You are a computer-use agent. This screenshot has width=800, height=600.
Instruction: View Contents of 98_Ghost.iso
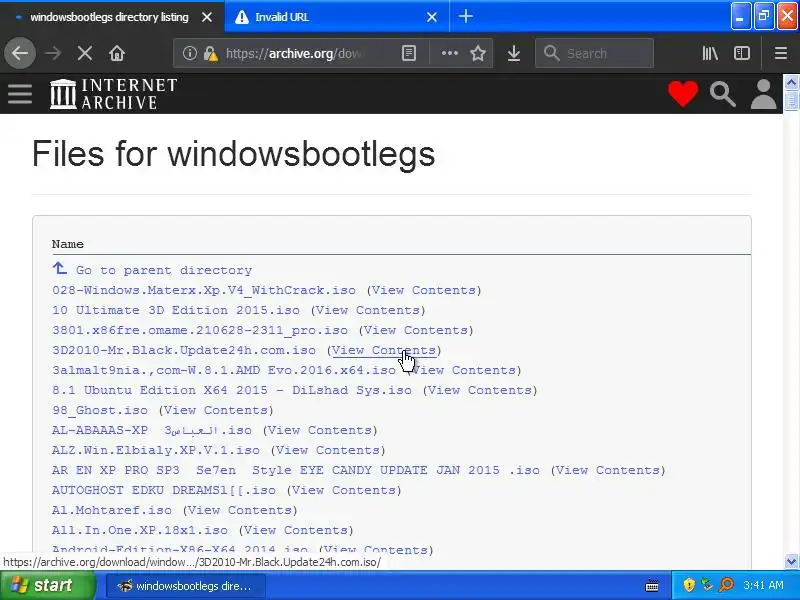pyautogui.click(x=216, y=410)
